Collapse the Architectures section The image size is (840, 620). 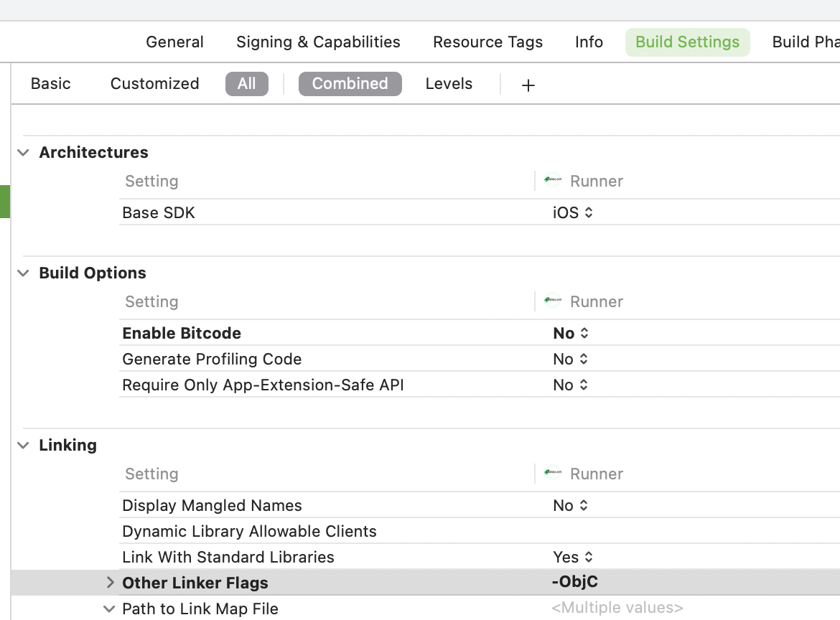click(x=24, y=152)
